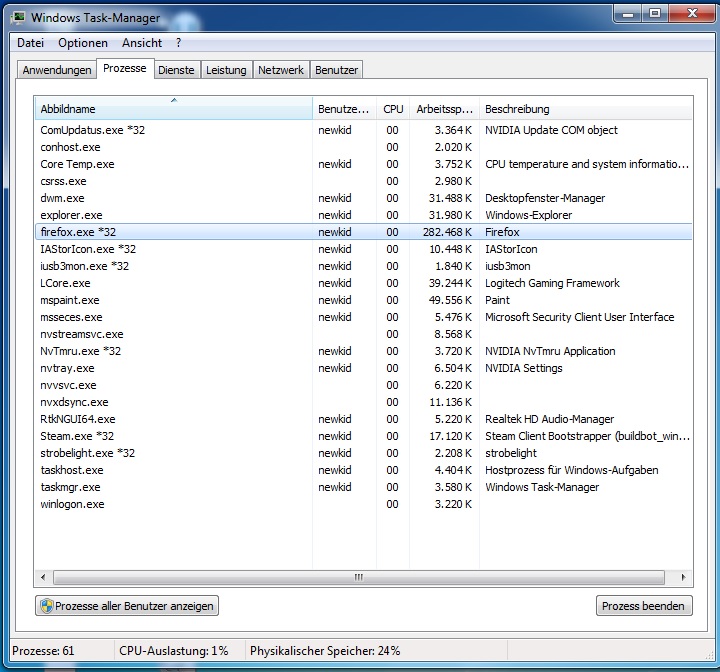Select the Steam.exe *32 process

tap(364, 436)
